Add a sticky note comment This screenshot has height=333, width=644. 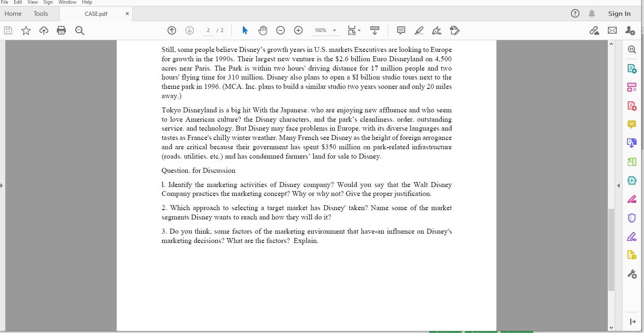coord(401,30)
